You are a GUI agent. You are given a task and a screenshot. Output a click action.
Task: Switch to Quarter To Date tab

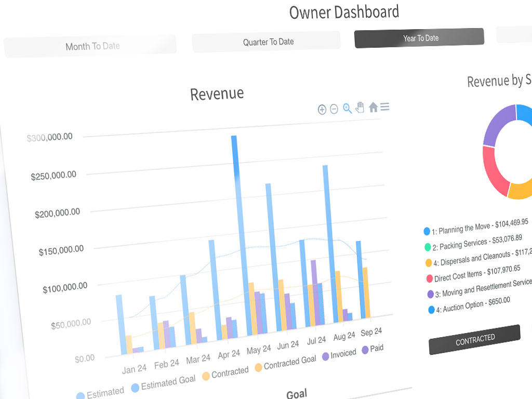(267, 42)
